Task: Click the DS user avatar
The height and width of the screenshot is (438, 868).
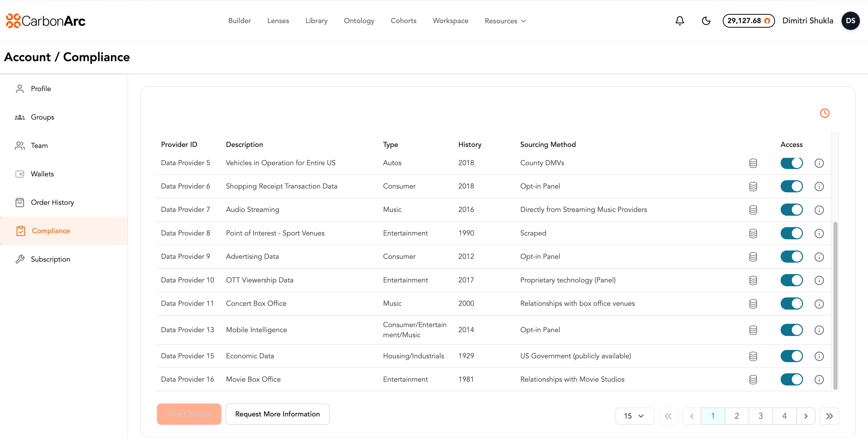Action: coord(850,21)
